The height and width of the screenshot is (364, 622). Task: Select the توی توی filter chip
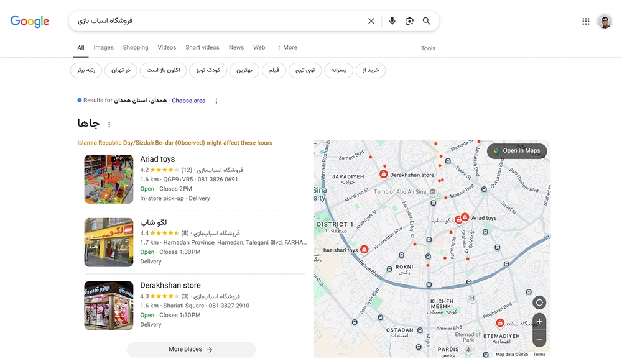[305, 71]
